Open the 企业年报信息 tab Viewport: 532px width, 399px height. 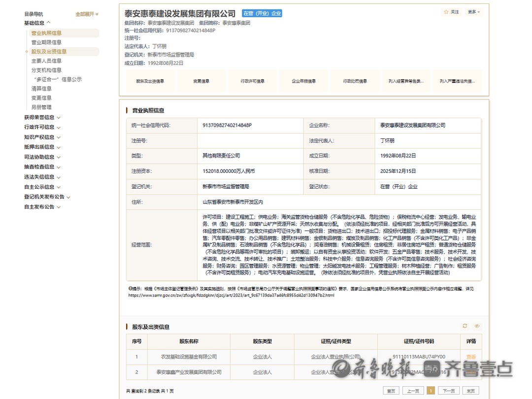coord(303,81)
